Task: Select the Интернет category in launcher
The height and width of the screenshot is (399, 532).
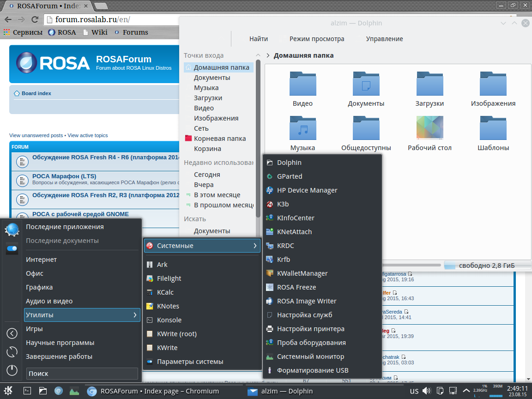Action: (x=42, y=260)
